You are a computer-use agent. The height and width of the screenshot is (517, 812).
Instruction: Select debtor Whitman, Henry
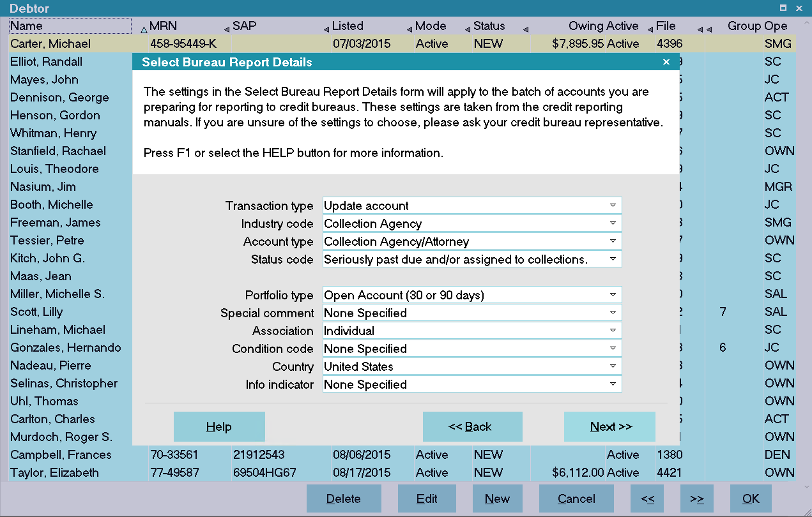click(x=53, y=133)
